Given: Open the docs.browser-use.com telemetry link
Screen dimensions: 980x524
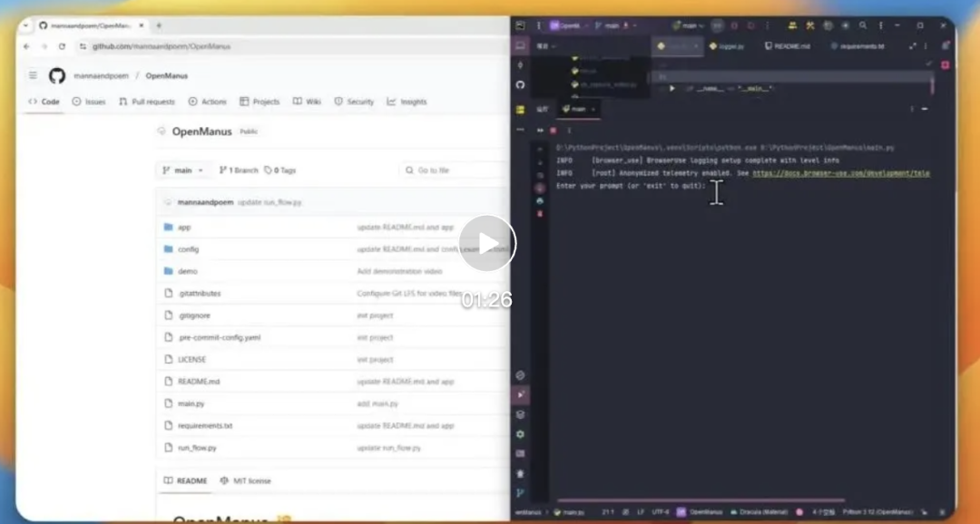Looking at the screenshot, I should (841, 174).
